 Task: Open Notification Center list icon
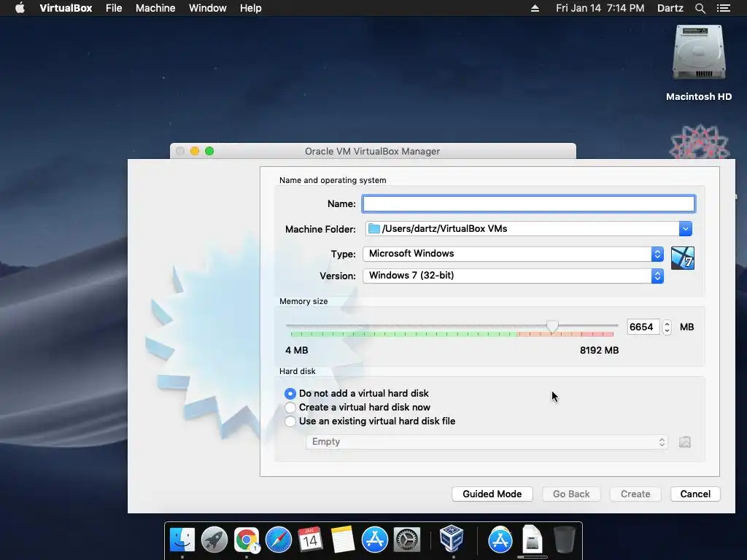pyautogui.click(x=723, y=8)
